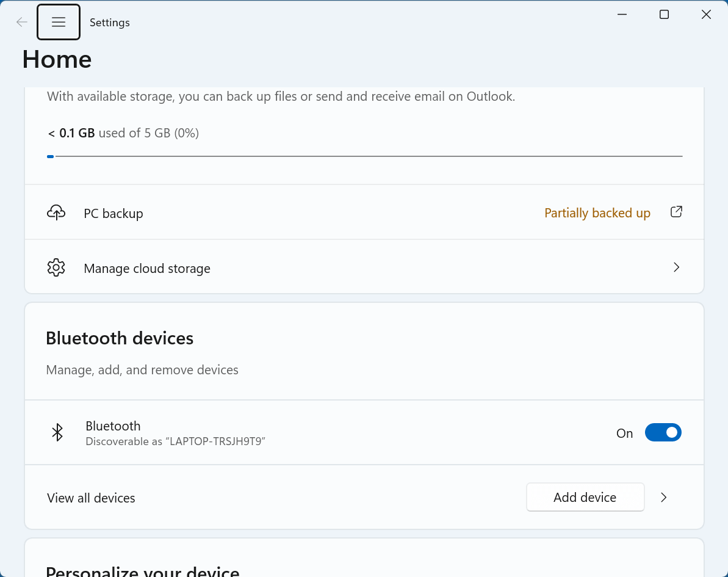Click the Settings label next to the menu
The image size is (728, 577).
pos(110,22)
